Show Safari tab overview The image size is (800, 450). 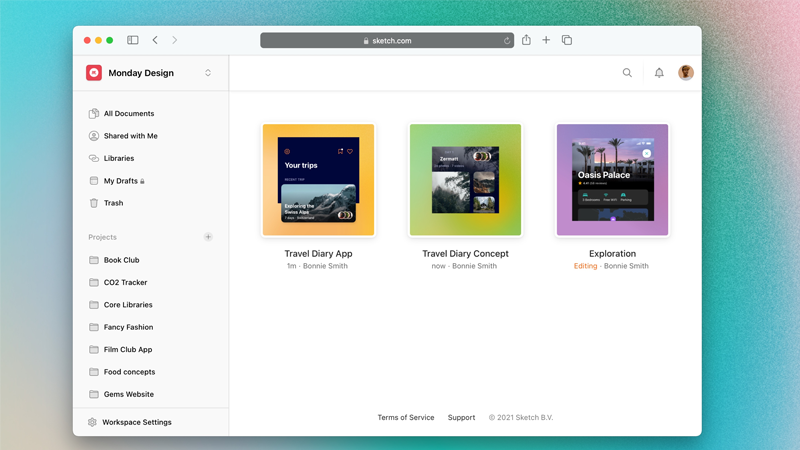(567, 40)
